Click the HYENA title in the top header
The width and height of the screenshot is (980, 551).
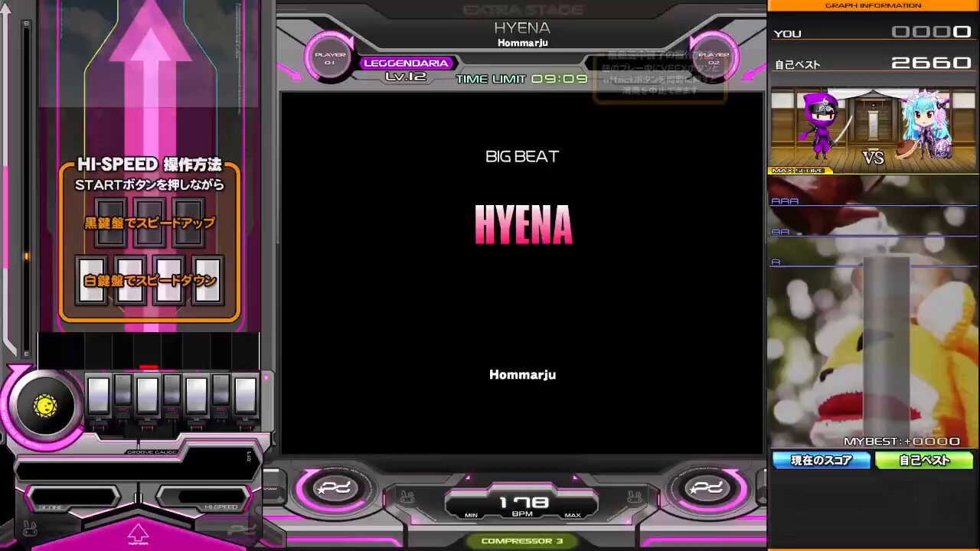[522, 28]
